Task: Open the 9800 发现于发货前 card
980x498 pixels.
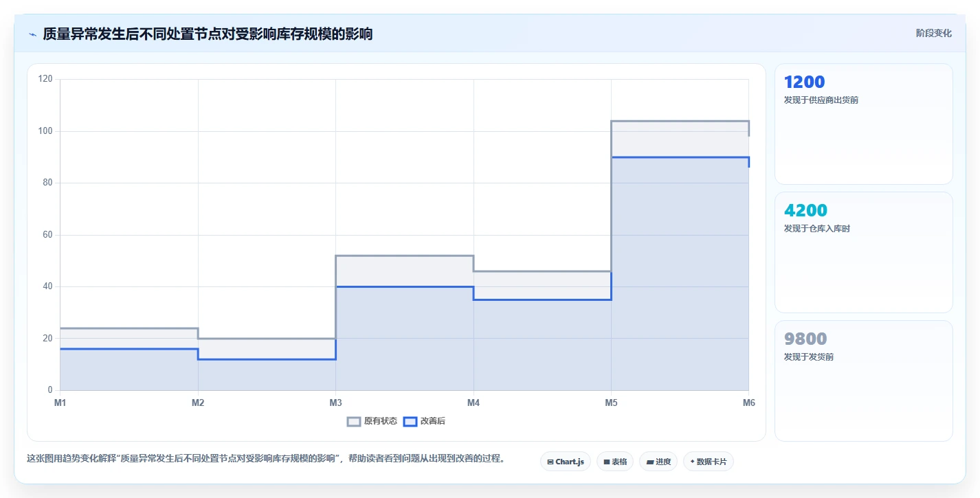Action: coord(864,381)
